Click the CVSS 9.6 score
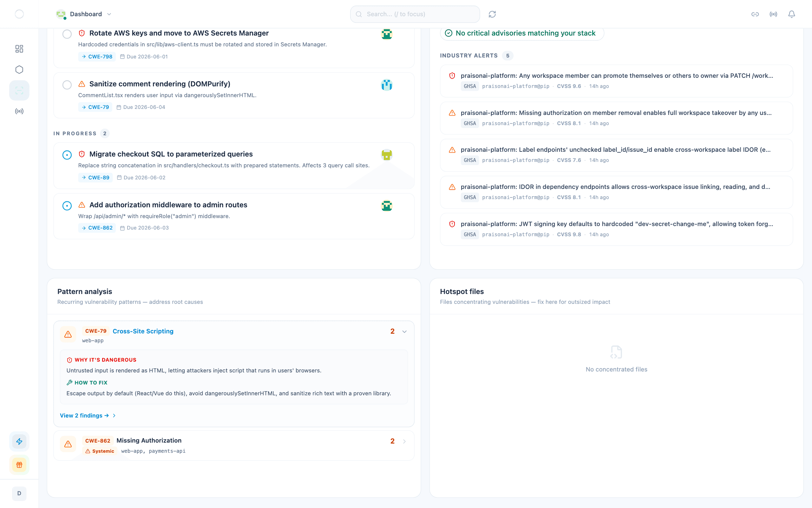This screenshot has height=508, width=812. 569,86
